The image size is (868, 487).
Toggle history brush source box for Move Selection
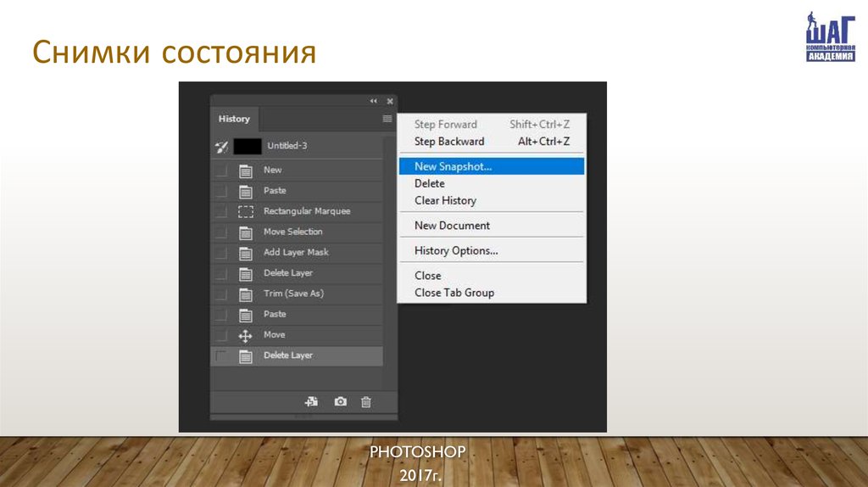(221, 232)
